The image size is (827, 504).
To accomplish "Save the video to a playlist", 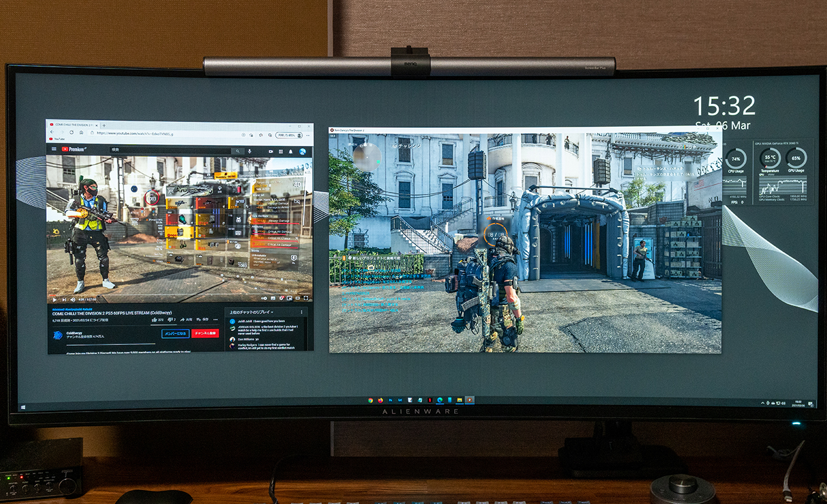I will (202, 319).
